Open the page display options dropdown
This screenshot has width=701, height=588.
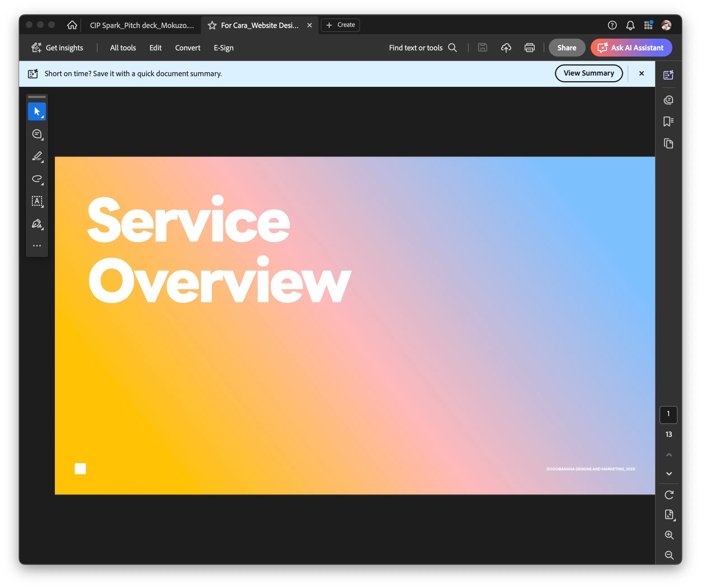point(669,515)
